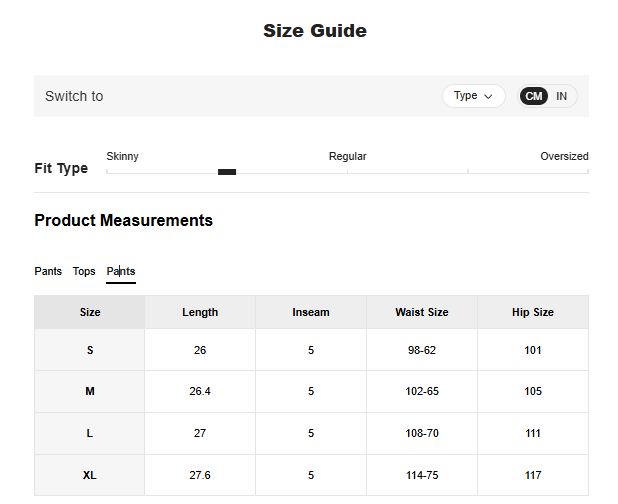Viewport: 618px width, 504px height.
Task: Select the XL size row label
Action: tap(90, 475)
